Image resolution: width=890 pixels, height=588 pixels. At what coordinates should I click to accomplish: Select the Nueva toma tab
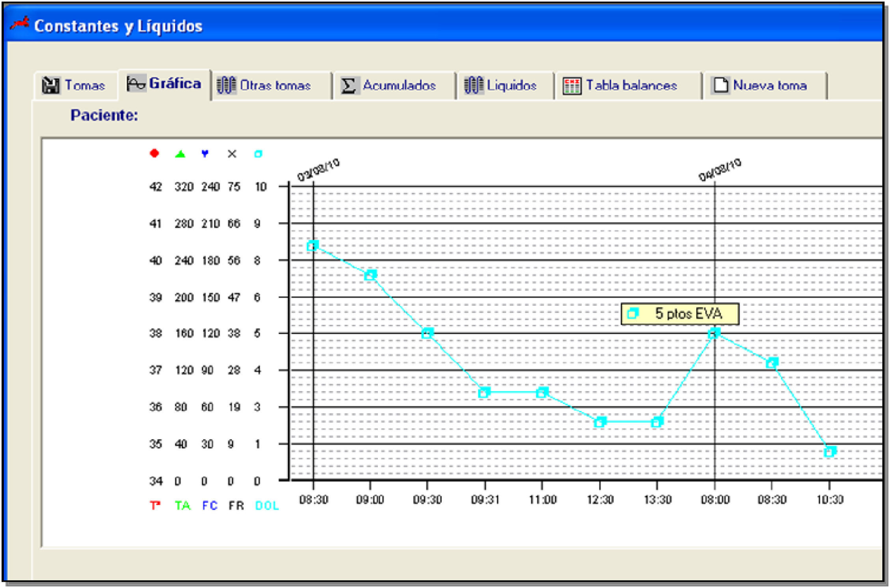[769, 85]
